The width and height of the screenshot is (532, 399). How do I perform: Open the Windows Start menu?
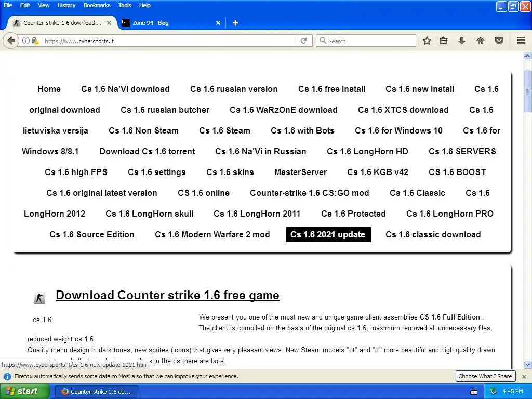25,391
